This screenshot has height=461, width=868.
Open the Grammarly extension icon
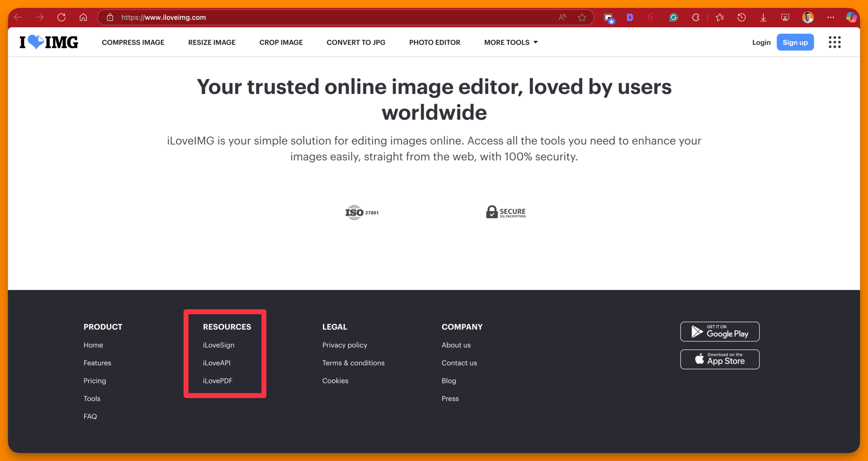point(674,17)
